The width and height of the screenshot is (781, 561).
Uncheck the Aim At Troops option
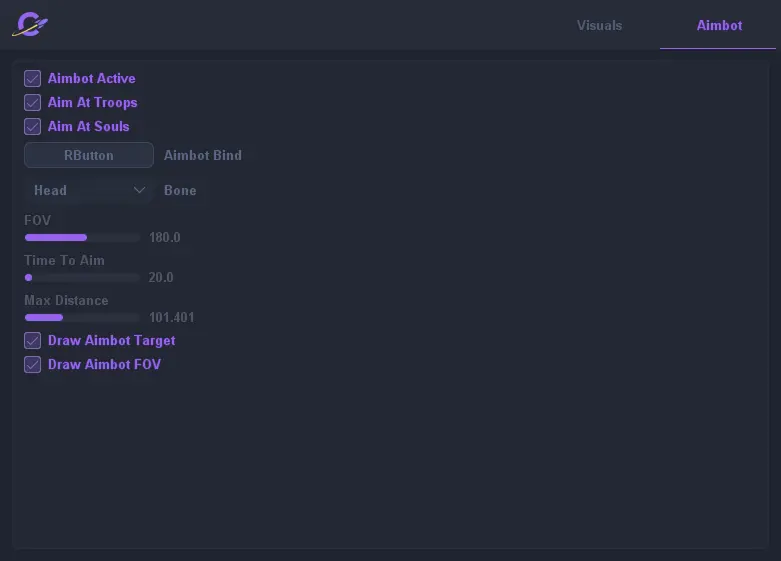click(x=33, y=102)
